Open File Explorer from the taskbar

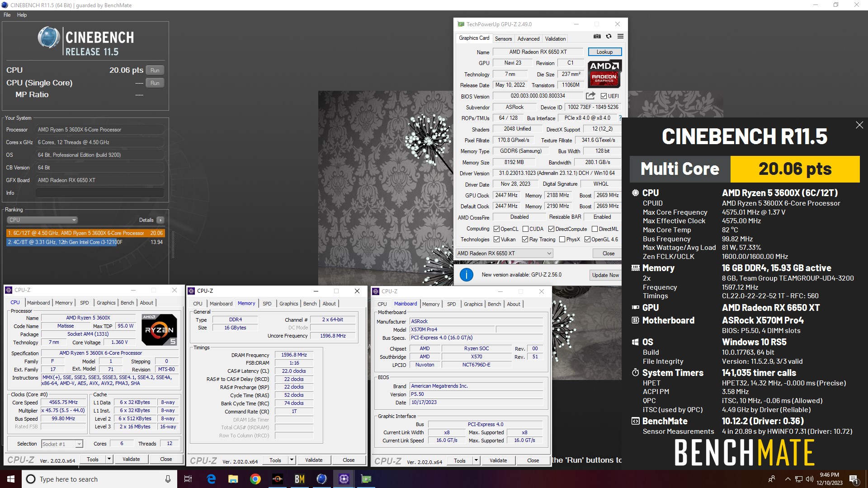233,479
